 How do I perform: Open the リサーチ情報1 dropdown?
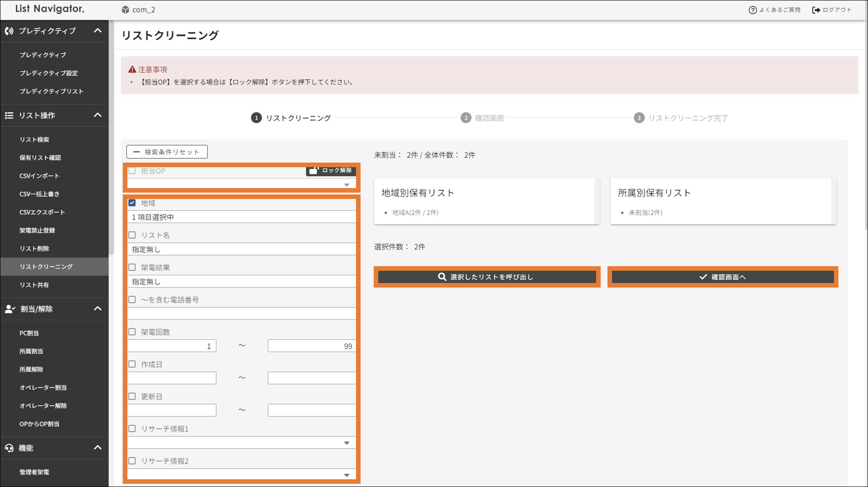[x=241, y=442]
